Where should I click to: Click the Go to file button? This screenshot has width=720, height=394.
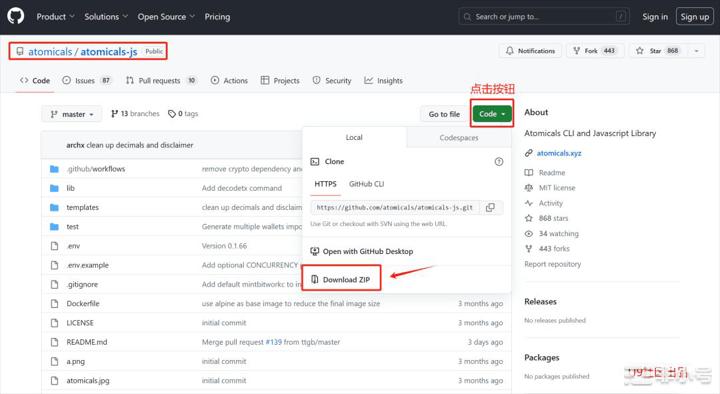(x=444, y=114)
